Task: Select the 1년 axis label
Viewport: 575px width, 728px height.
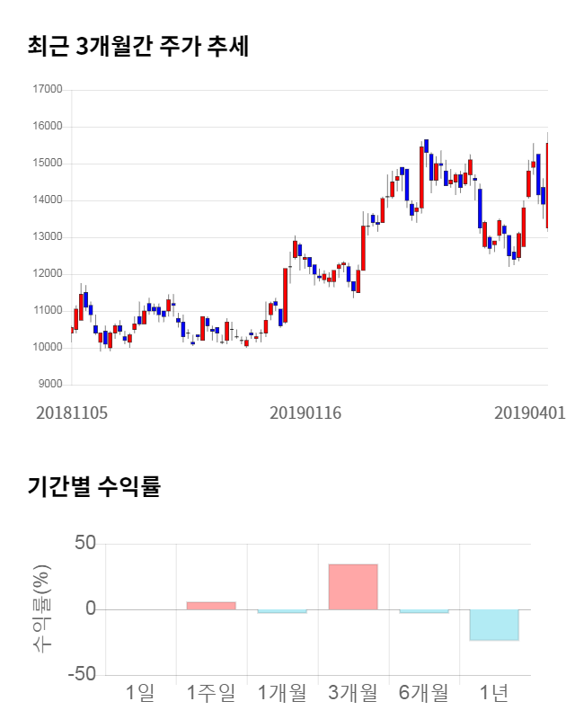Action: (x=494, y=693)
